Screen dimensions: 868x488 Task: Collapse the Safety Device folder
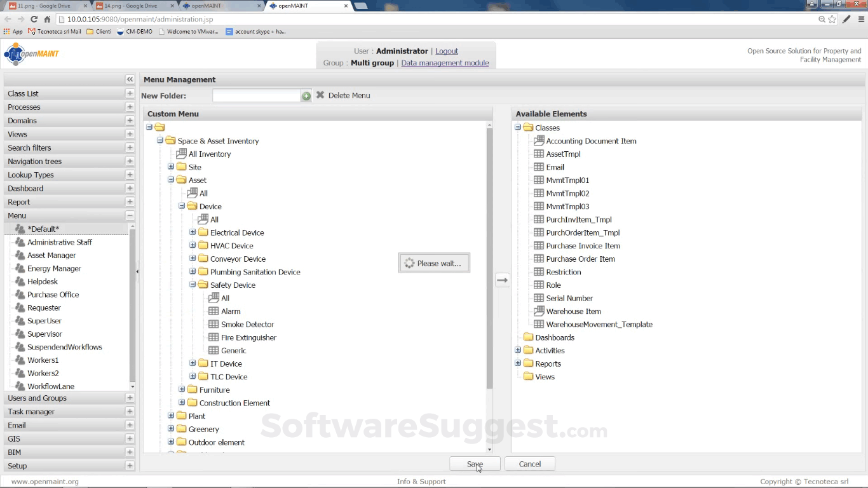193,285
